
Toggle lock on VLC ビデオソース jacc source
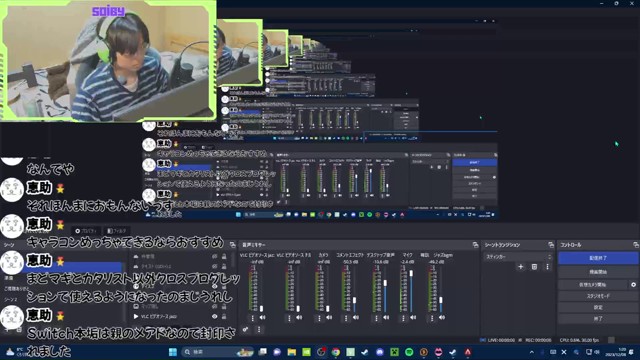tap(224, 316)
